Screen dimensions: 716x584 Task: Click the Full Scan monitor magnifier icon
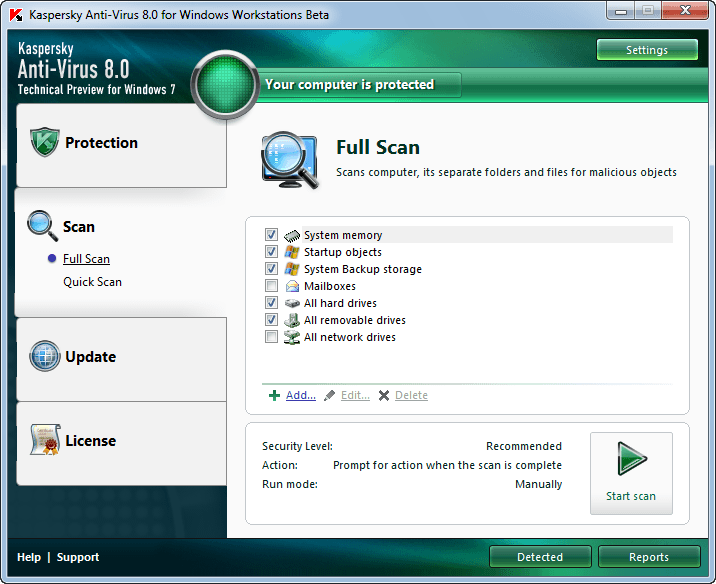point(290,160)
